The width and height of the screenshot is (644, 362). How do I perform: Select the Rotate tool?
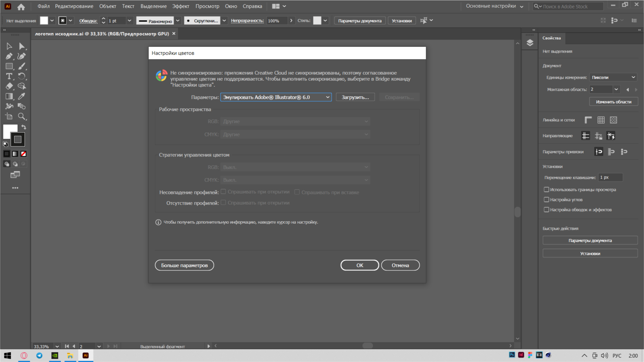point(22,76)
